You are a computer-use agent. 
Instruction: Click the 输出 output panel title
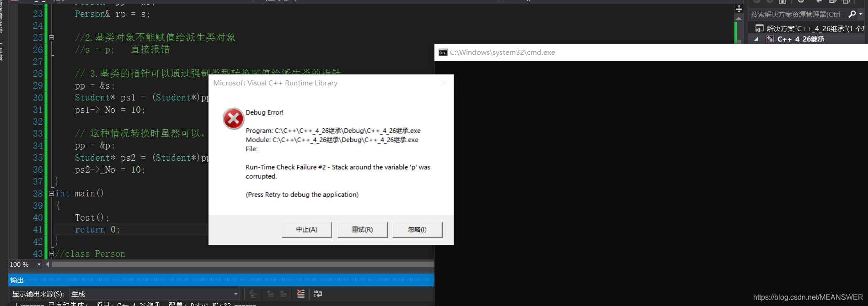(17, 280)
